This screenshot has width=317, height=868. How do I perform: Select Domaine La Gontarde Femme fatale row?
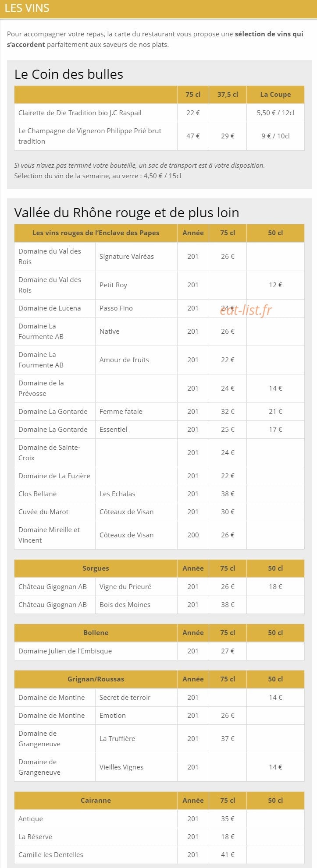159,412
